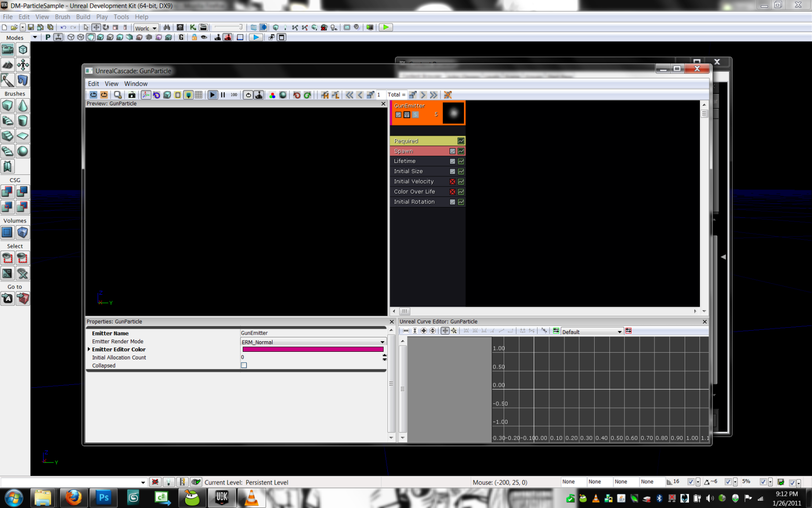
Task: Open the Open-file options dropdown arrow
Action: click(23, 28)
